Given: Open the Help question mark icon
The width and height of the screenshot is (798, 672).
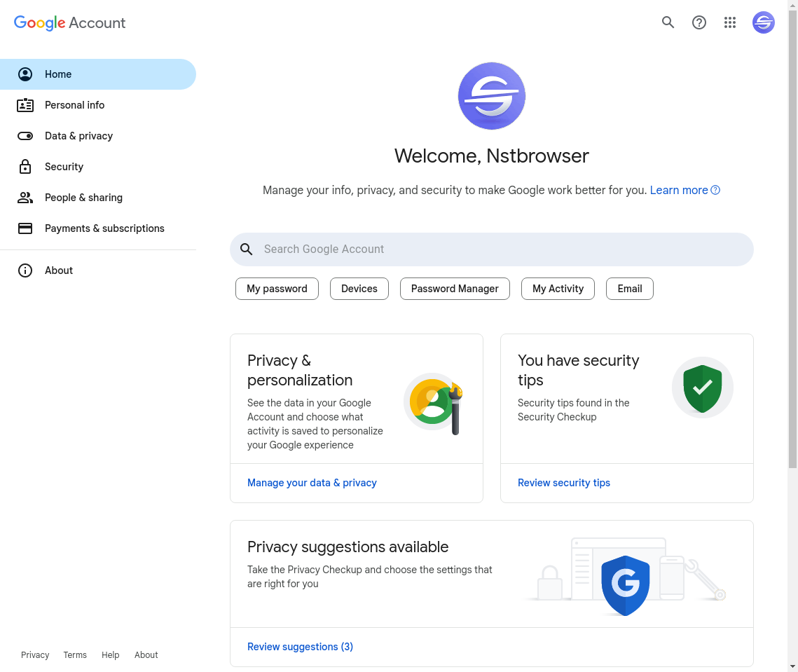Looking at the screenshot, I should click(699, 22).
